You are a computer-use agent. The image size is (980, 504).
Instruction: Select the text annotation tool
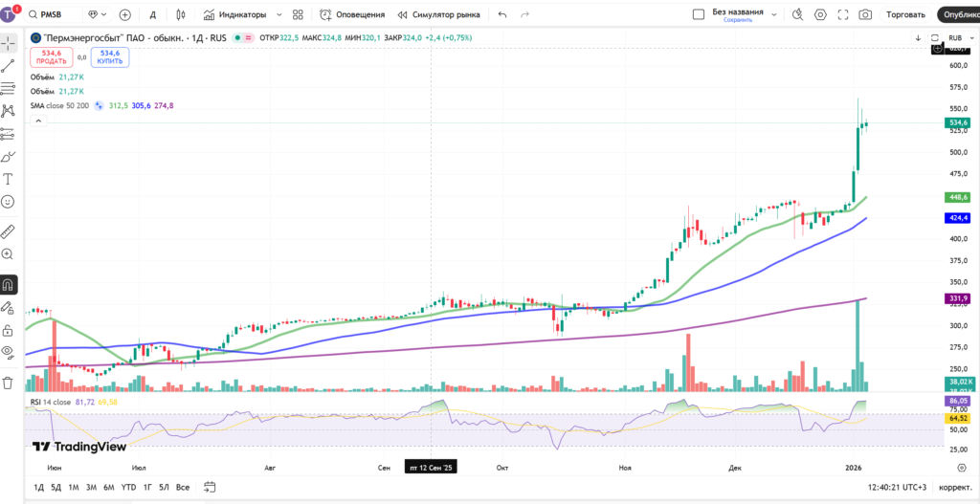9,179
